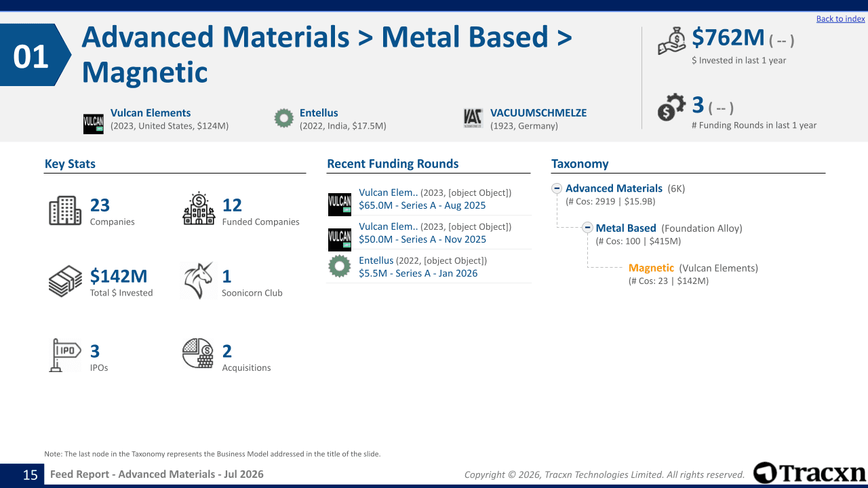Click the '(# Cos: 100 | $415M)' text
Image resolution: width=868 pixels, height=488 pixels.
pyautogui.click(x=638, y=241)
